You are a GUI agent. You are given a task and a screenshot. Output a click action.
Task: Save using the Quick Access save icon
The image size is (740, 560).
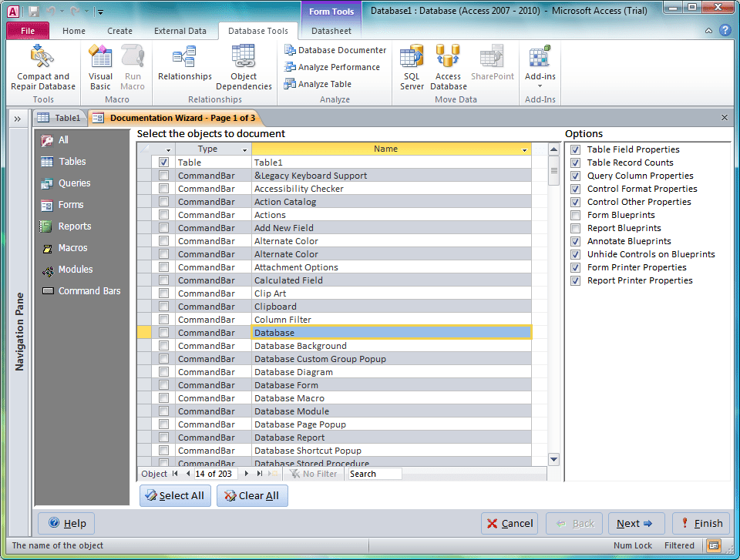tap(33, 11)
